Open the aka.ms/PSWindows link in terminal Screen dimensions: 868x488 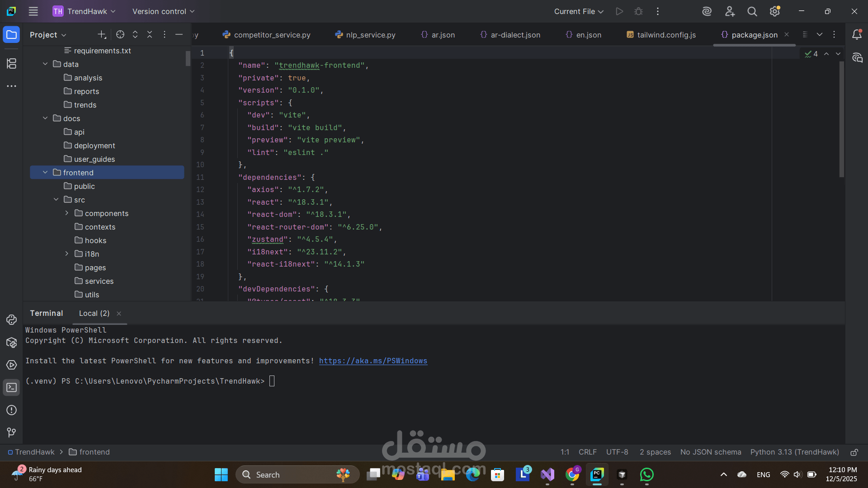click(373, 361)
